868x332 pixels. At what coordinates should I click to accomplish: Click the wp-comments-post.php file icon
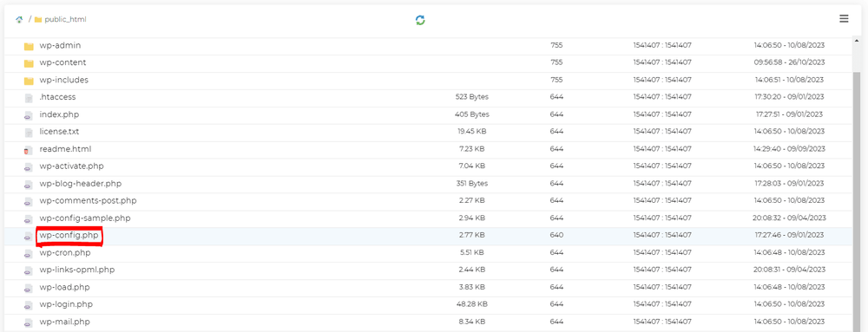(29, 202)
